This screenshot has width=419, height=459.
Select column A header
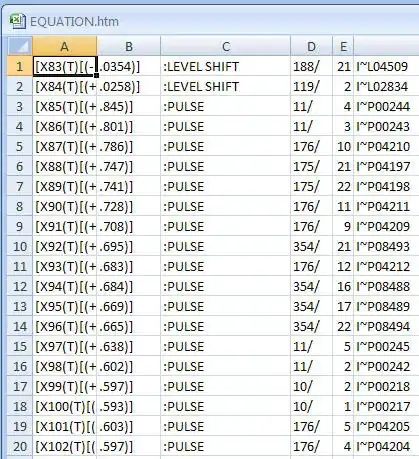coord(65,46)
